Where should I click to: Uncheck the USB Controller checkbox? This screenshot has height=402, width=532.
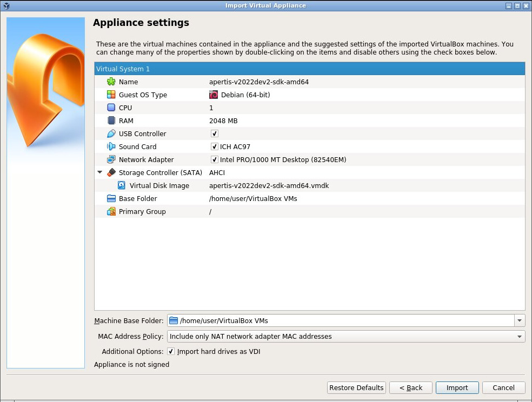(215, 133)
